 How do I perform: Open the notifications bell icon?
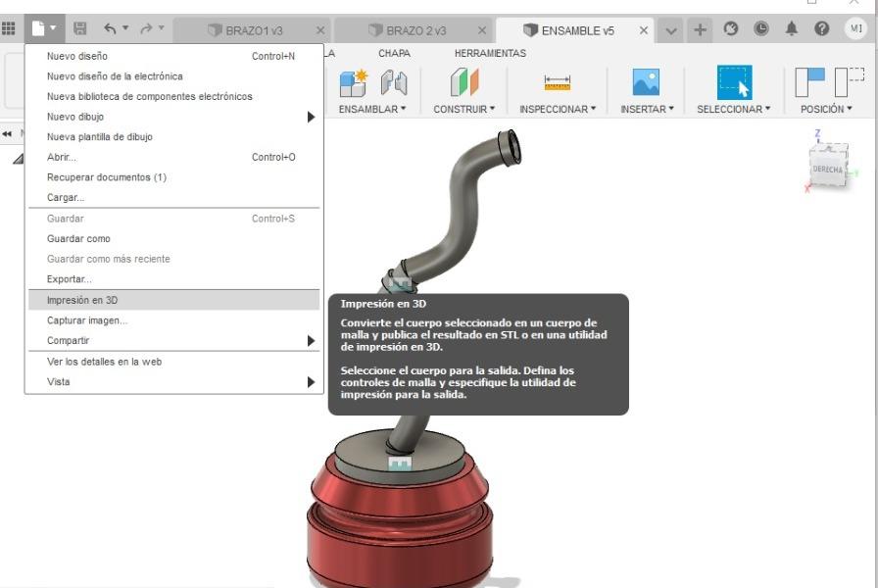[791, 28]
